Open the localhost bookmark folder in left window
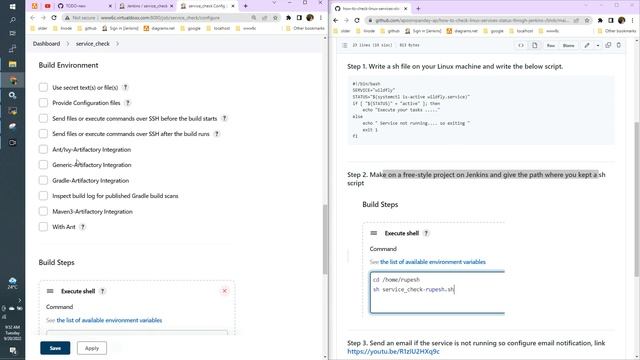Viewport: 640px width, 360px height. coord(218,28)
